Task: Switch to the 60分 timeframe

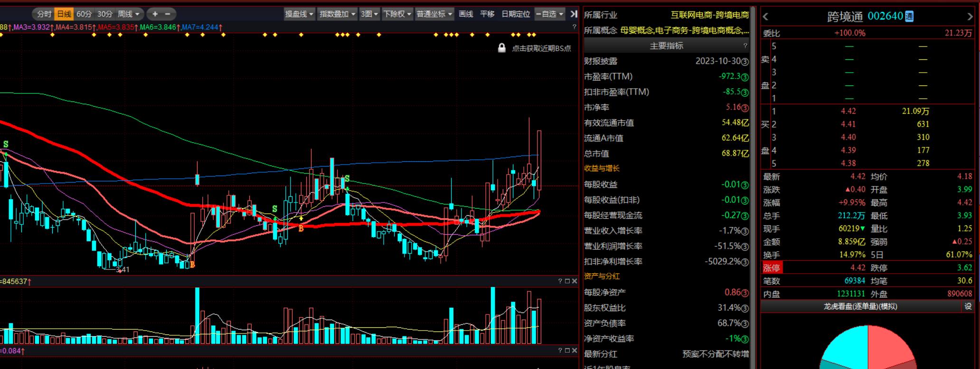Action: [84, 14]
